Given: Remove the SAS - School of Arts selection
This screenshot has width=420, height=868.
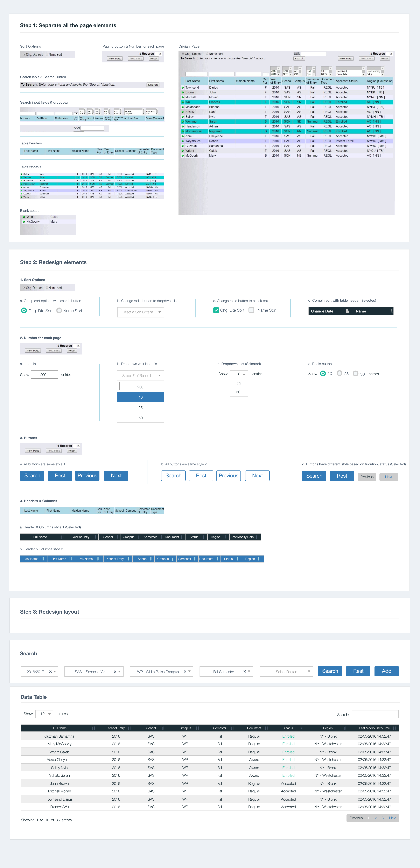Looking at the screenshot, I should 115,671.
